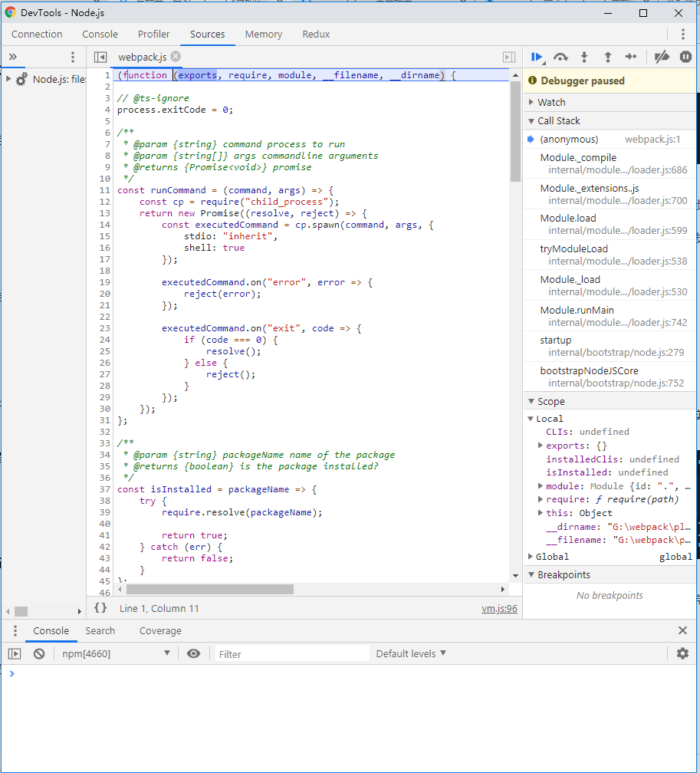Toggle pause on exceptions button
This screenshot has width=700, height=773.
684,57
